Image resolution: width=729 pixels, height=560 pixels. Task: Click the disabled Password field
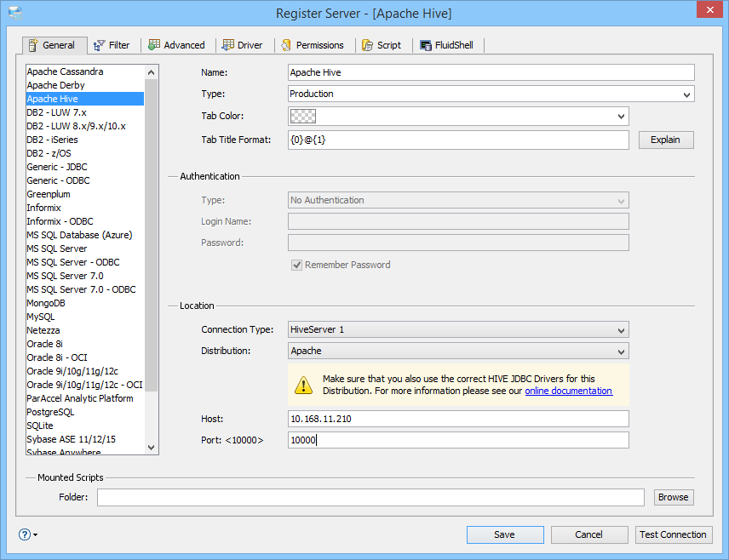[458, 243]
